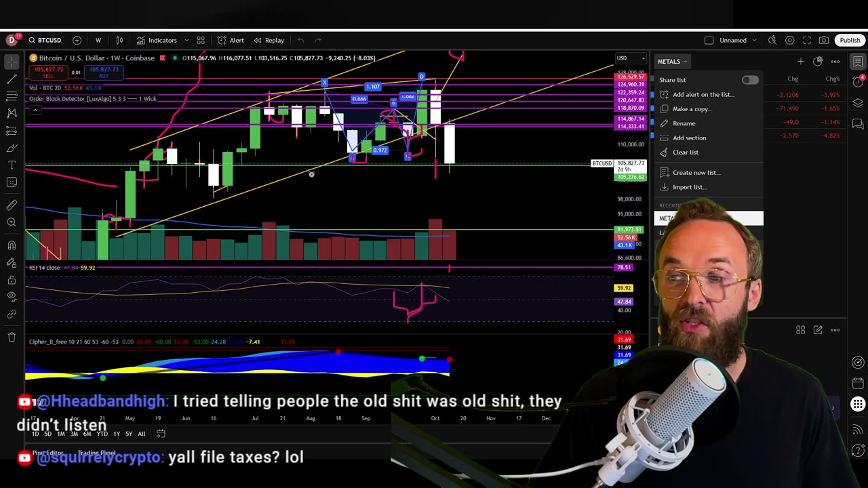Viewport: 868px width, 488px height.
Task: Undo the last chart action
Action: tap(300, 40)
